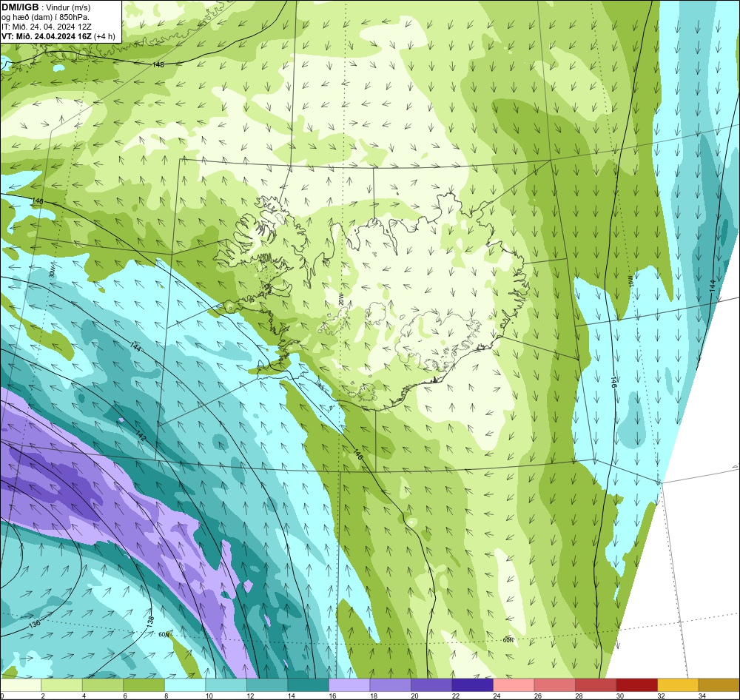Click the 'VT: Mið. 24.04.2024 16Z (+4 h)' line
Image resolution: width=740 pixels, height=700 pixels.
pyautogui.click(x=58, y=36)
